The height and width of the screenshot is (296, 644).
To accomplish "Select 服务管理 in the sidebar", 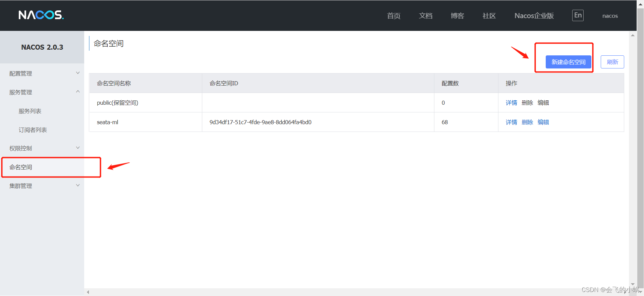I will click(21, 92).
